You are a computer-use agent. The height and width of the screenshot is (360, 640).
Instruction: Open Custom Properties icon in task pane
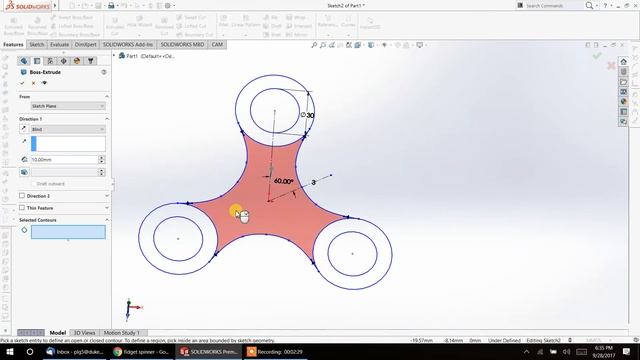[x=623, y=111]
